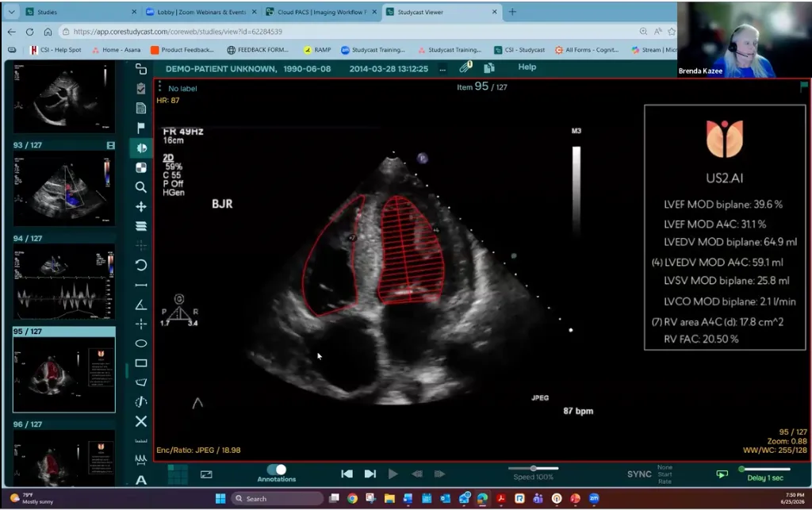Switch to the Studies browser tab

click(82, 11)
